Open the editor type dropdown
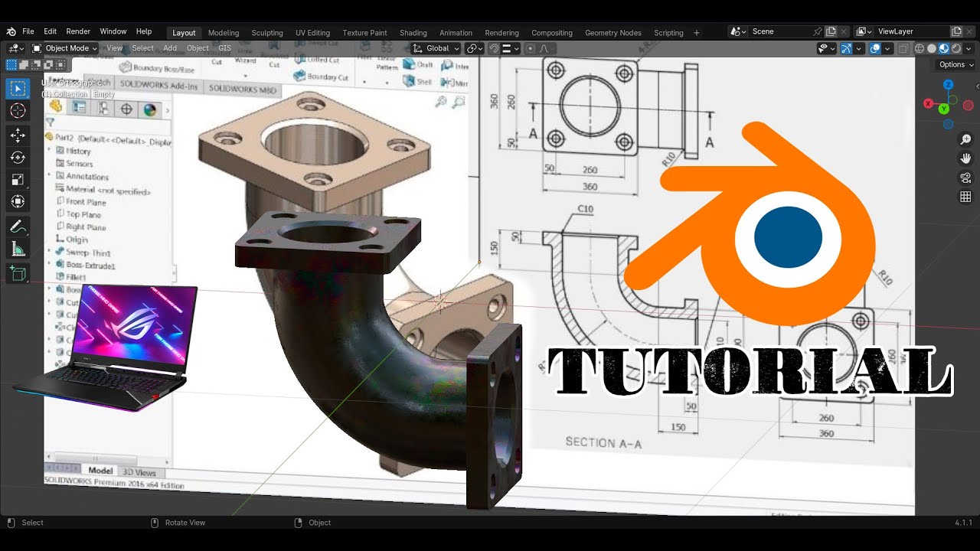Image resolution: width=980 pixels, height=551 pixels. (16, 48)
